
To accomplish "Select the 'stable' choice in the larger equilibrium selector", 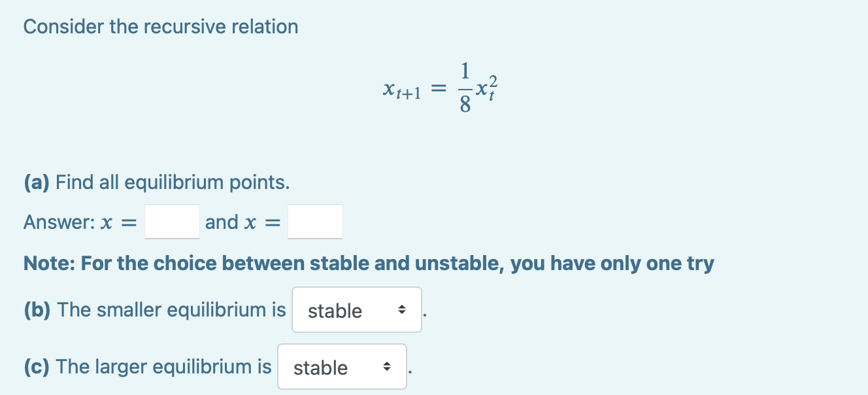I will pyautogui.click(x=320, y=367).
